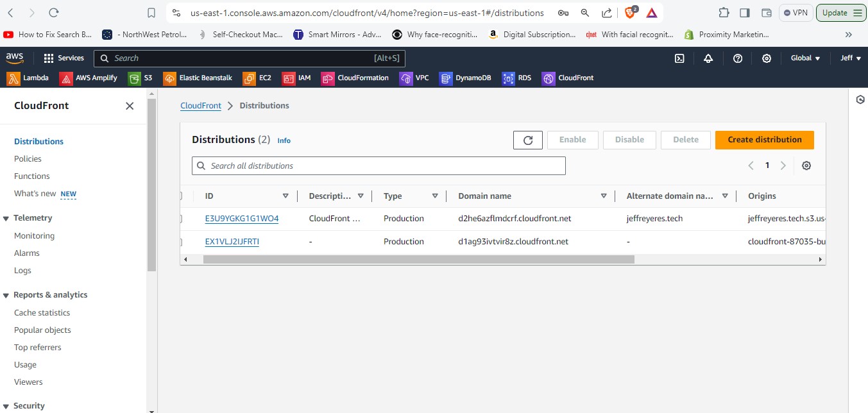Open the DynamoDB service shortcut
This screenshot has width=868, height=413.
[x=466, y=78]
